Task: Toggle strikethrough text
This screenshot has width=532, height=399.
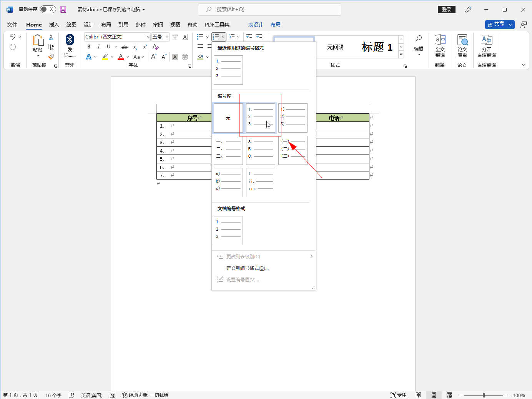Action: tap(125, 47)
